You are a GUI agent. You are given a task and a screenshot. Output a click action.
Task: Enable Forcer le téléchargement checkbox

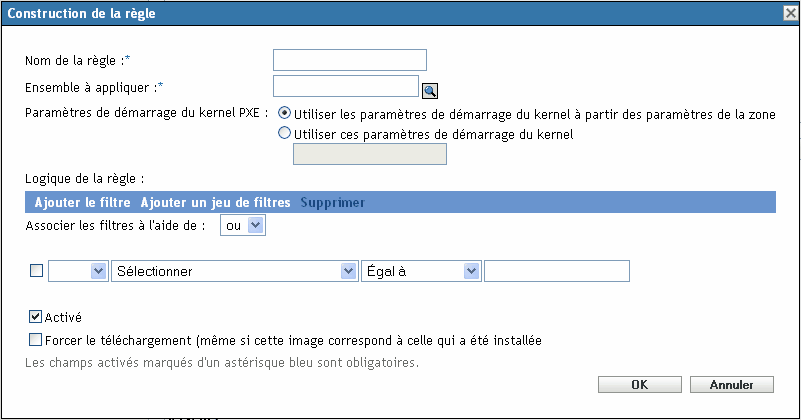[x=37, y=340]
